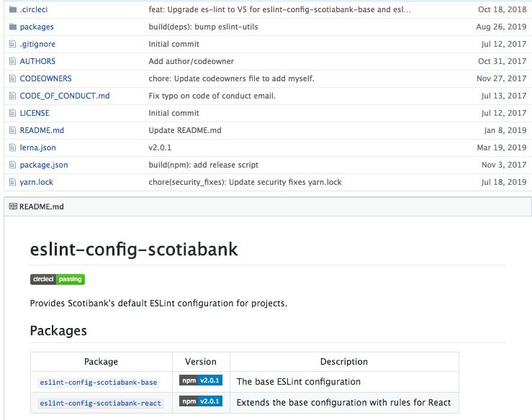Click the LICENSE file icon
The image size is (532, 420).
(12, 113)
